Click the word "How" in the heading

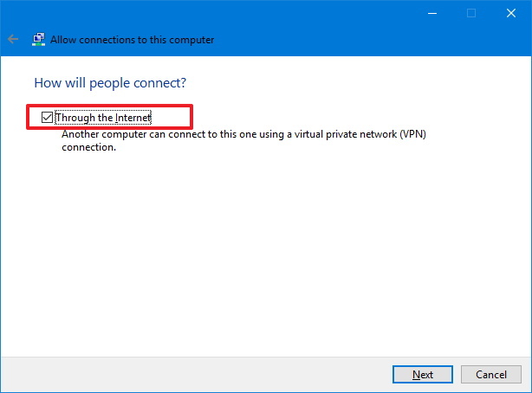(46, 83)
